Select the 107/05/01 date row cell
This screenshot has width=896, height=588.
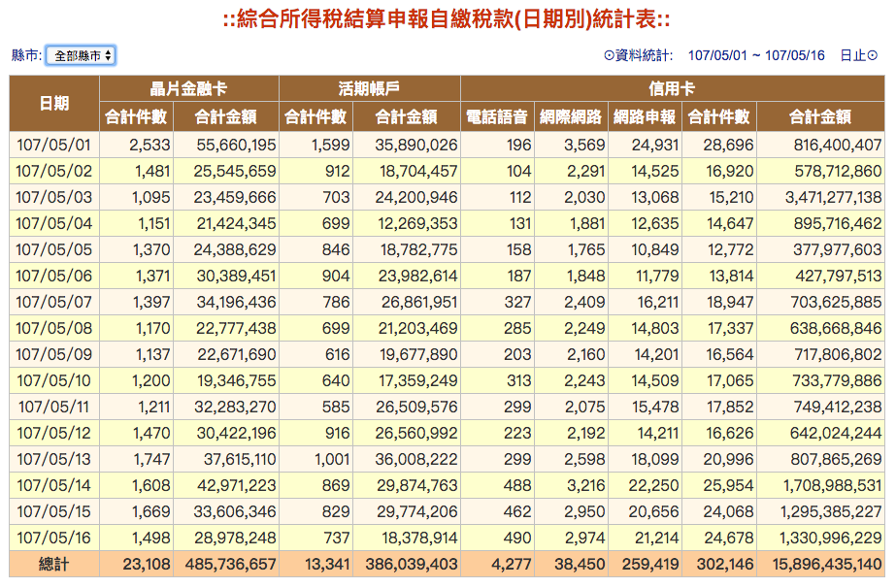53,146
